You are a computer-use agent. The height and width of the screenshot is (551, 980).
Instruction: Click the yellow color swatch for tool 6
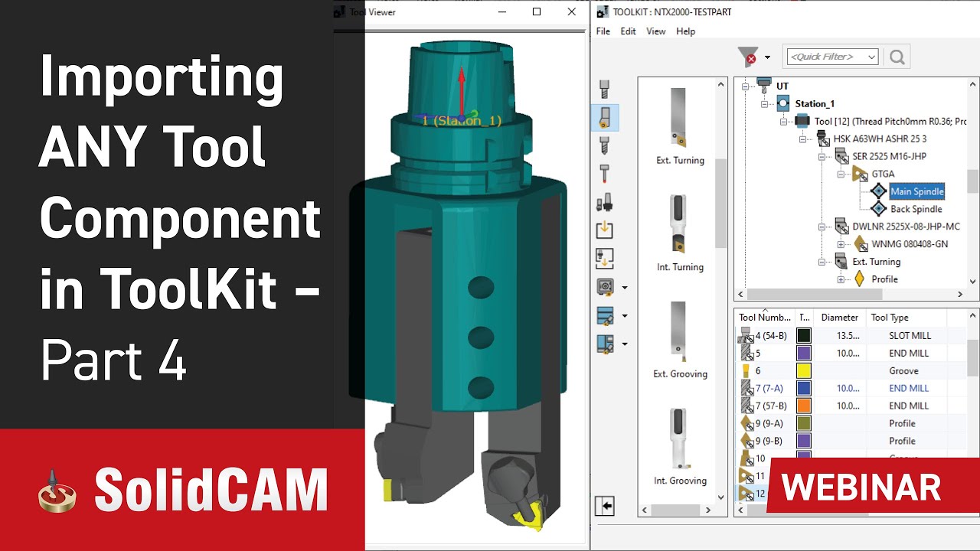pos(803,370)
